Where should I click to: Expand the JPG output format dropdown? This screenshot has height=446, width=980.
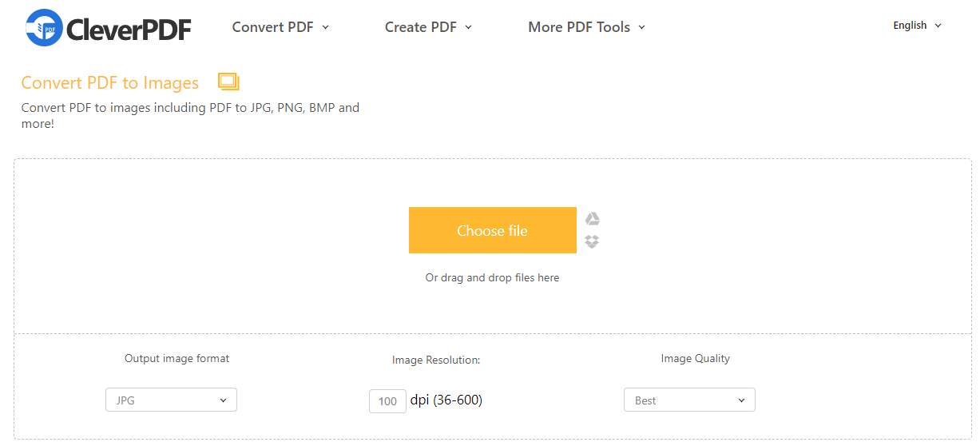tap(171, 400)
